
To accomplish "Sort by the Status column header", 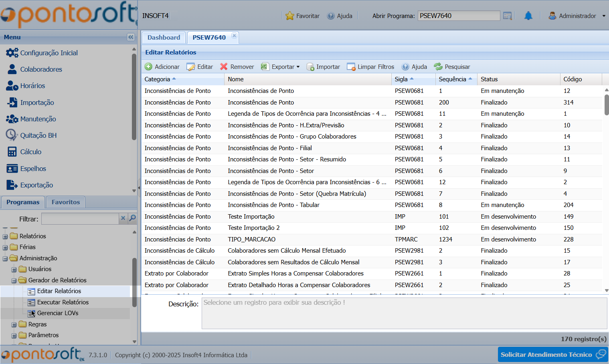I will [489, 79].
